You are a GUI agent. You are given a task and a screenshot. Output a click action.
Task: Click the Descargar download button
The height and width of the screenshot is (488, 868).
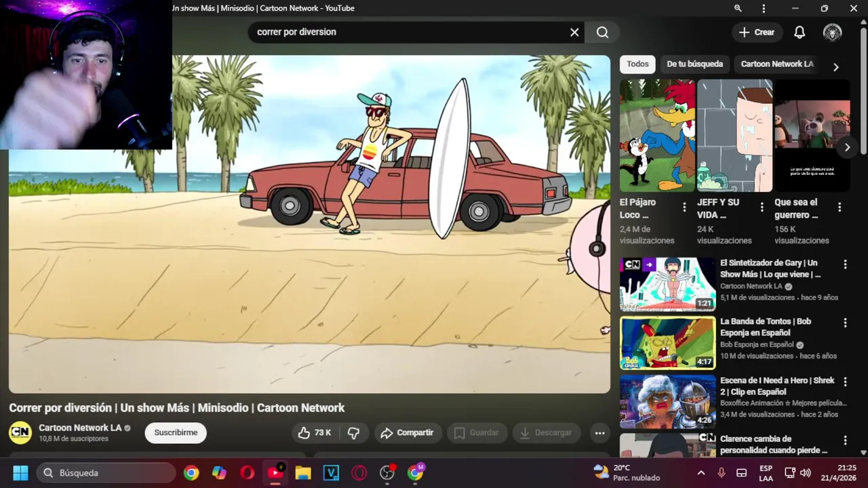(x=547, y=432)
